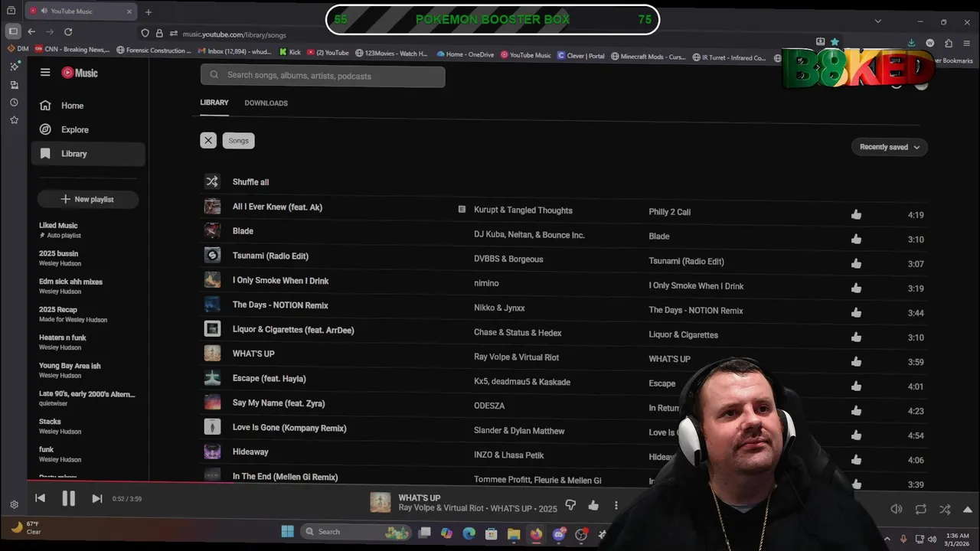The height and width of the screenshot is (551, 980).
Task: Toggle repeat in the player bar
Action: (920, 509)
